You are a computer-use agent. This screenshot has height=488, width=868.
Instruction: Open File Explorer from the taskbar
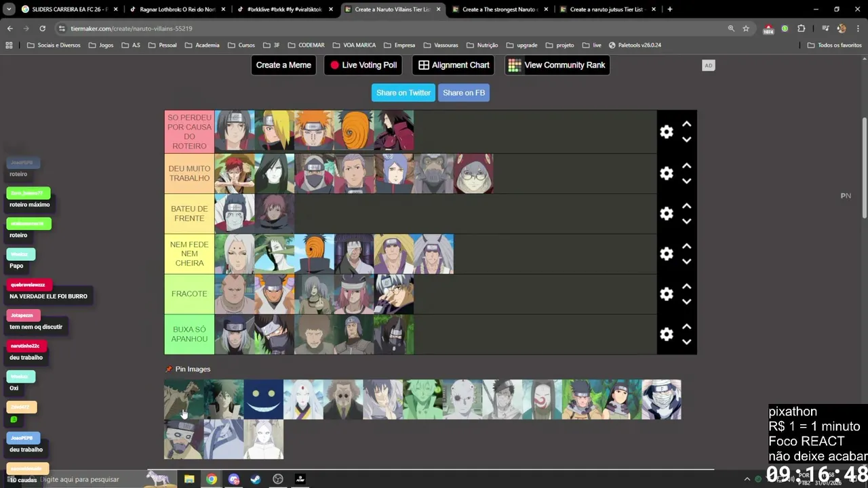coord(189,479)
